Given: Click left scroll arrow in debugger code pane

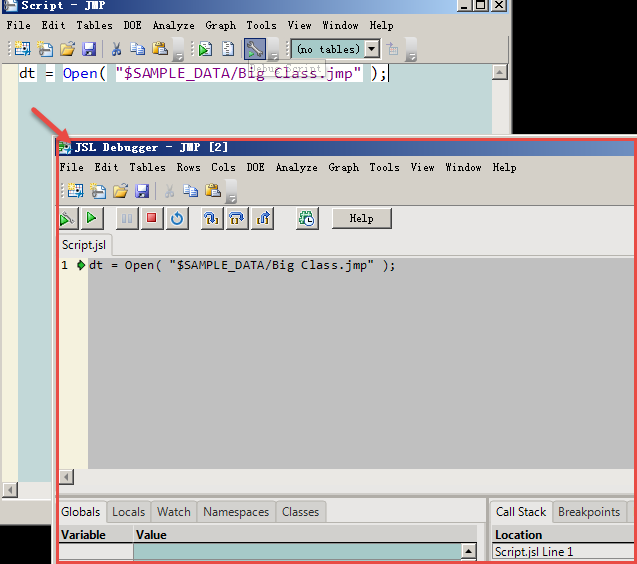Looking at the screenshot, I should 67,477.
